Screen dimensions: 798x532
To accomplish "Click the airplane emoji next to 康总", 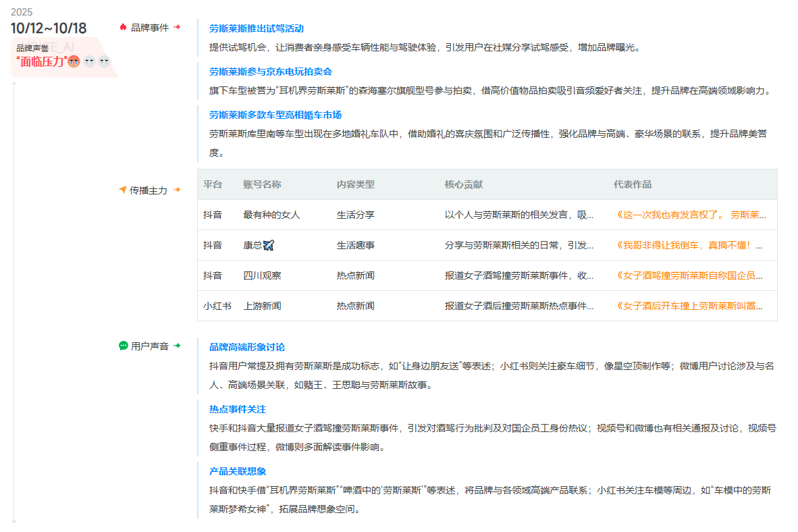I will [268, 245].
